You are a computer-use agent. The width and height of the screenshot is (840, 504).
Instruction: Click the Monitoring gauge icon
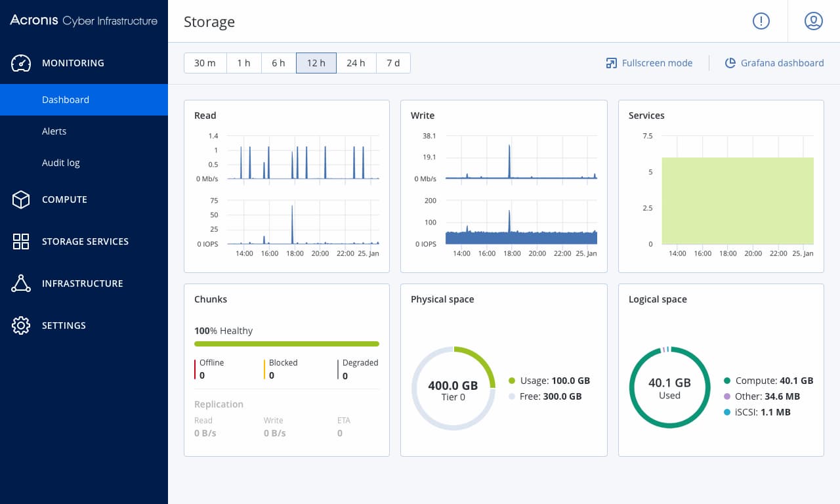pyautogui.click(x=21, y=63)
